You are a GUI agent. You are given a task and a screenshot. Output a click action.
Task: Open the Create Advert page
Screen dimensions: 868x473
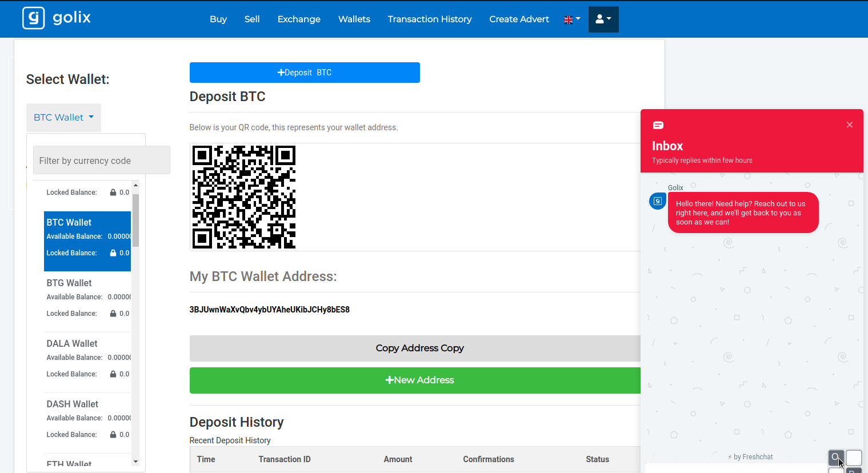[x=519, y=19]
